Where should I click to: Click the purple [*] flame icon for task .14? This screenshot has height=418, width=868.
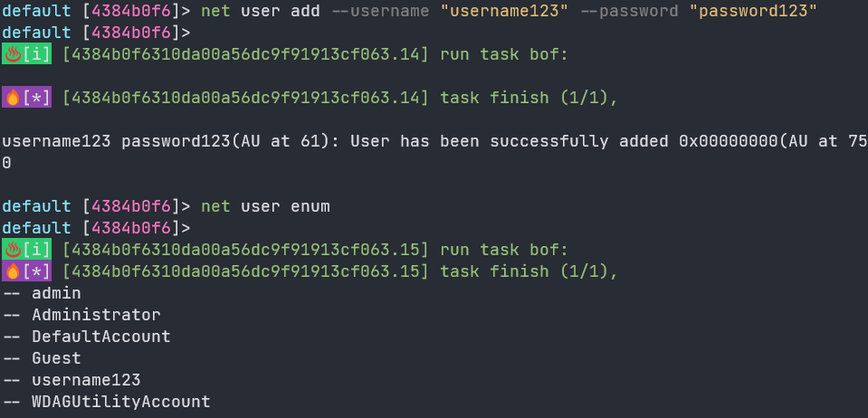[26, 98]
